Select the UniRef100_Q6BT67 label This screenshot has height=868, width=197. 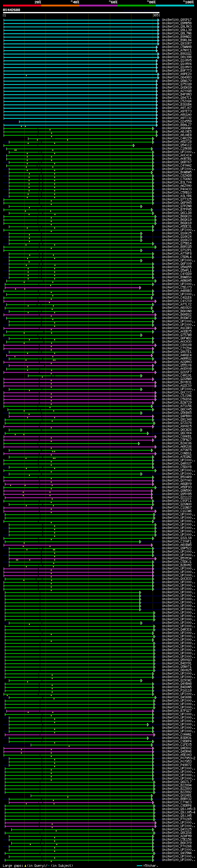176,162
